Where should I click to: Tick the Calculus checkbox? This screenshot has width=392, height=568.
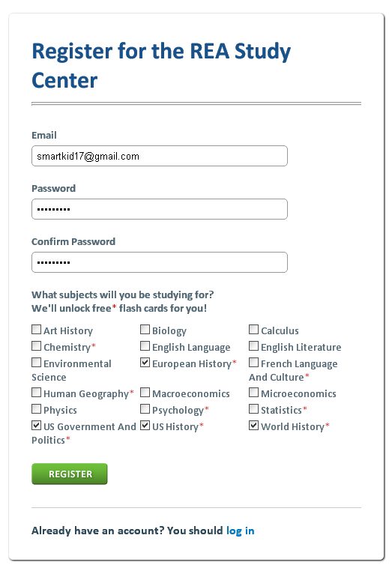click(253, 329)
